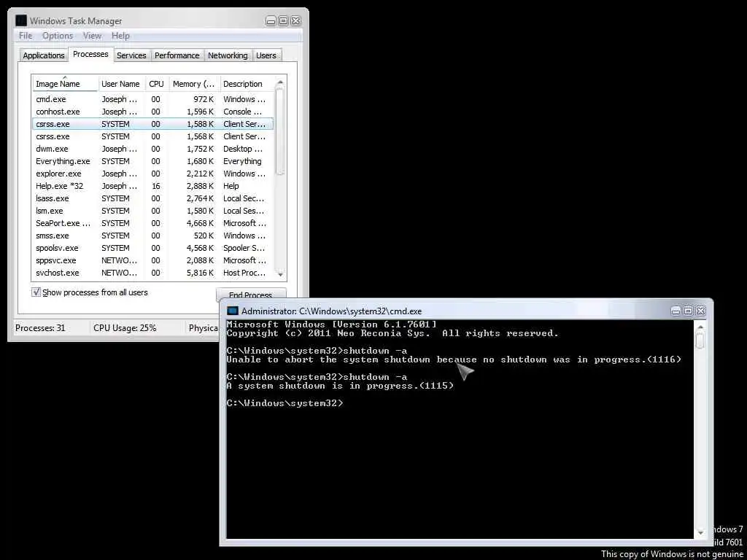
Task: Click process list scrollbar up arrow
Action: (280, 83)
